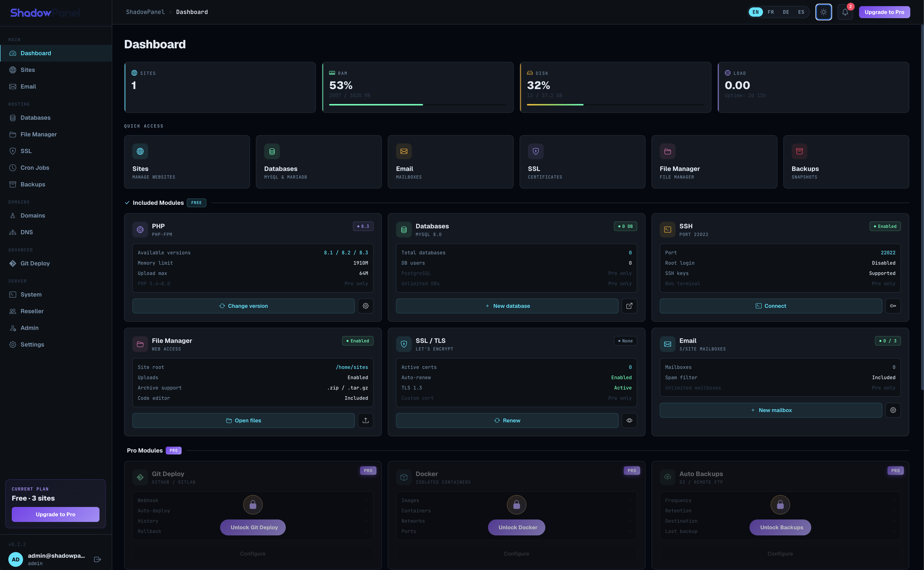This screenshot has height=570, width=924.
Task: Open System in the sidebar
Action: click(x=56, y=294)
